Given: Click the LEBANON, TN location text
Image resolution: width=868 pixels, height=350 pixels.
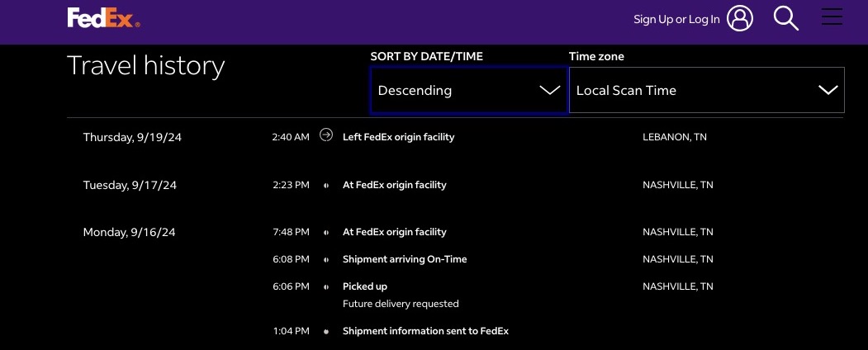Looking at the screenshot, I should click(x=674, y=137).
